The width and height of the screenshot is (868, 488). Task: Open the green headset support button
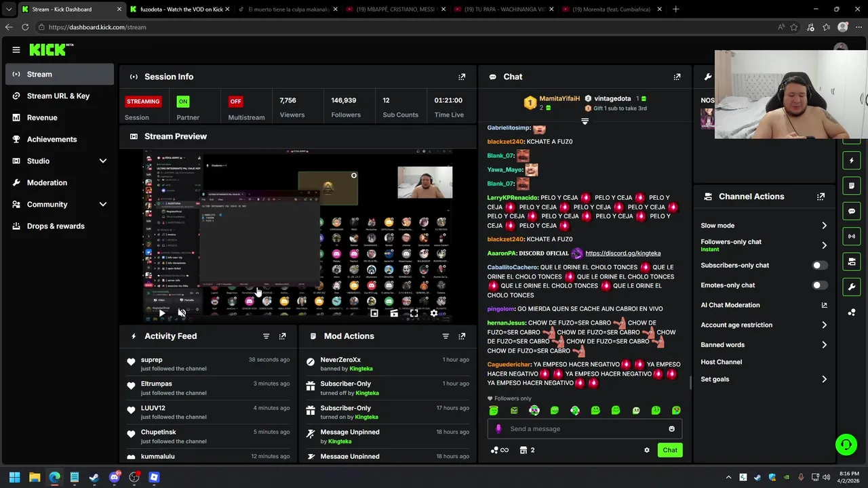click(846, 445)
